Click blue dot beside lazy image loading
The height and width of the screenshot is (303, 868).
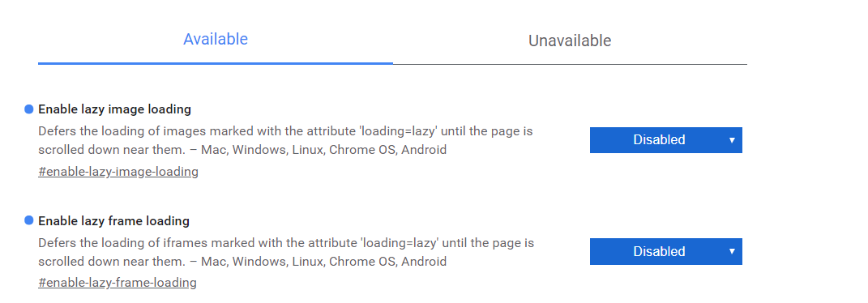point(29,109)
